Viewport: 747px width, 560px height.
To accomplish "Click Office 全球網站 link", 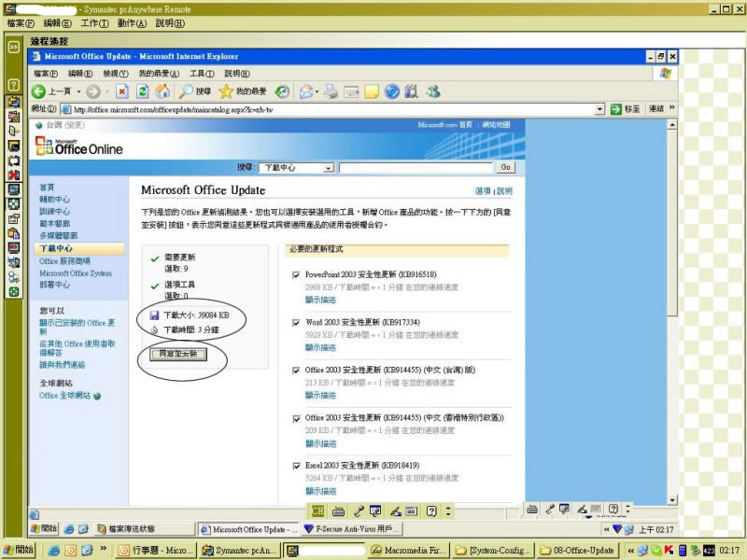I will pos(64,395).
